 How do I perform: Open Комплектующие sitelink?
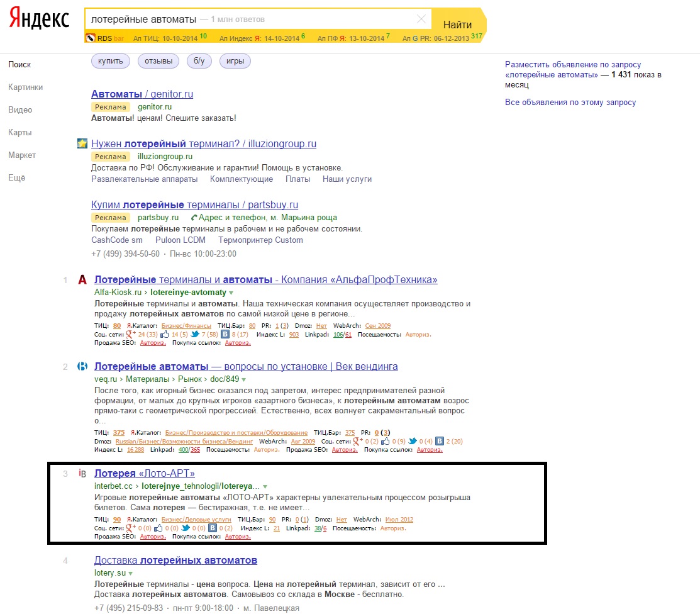[242, 179]
